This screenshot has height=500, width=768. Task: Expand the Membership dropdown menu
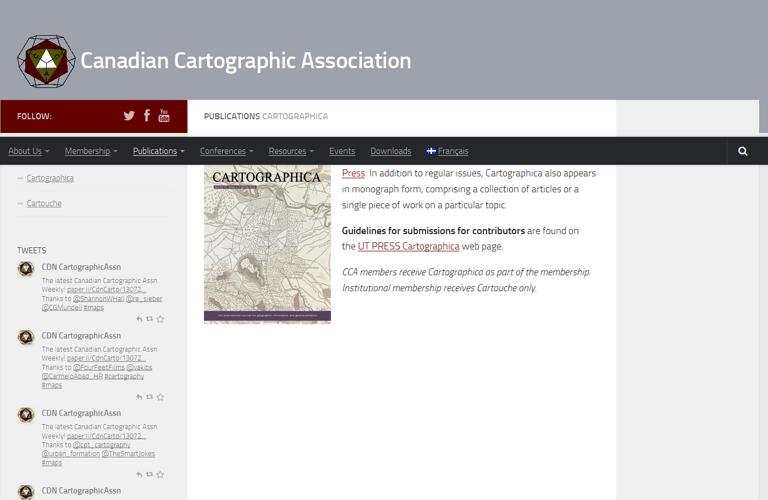click(x=90, y=151)
